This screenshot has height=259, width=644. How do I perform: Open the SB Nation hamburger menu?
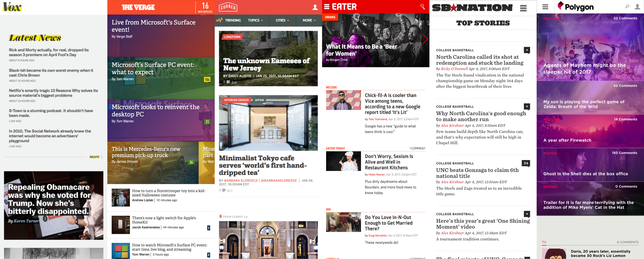click(523, 8)
